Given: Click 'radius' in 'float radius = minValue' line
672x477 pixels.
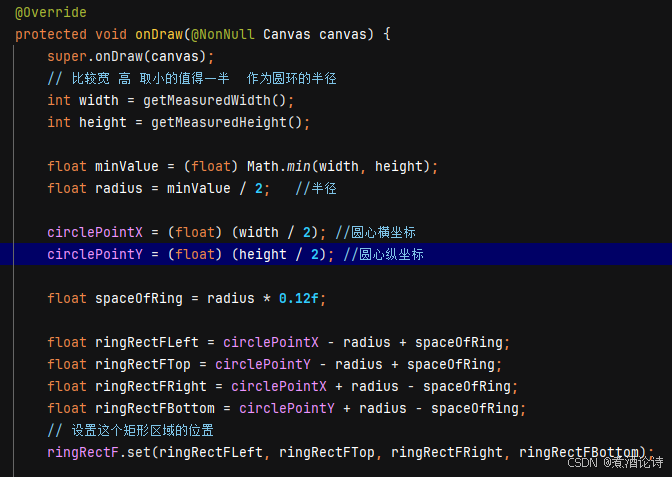Looking at the screenshot, I should [x=119, y=189].
